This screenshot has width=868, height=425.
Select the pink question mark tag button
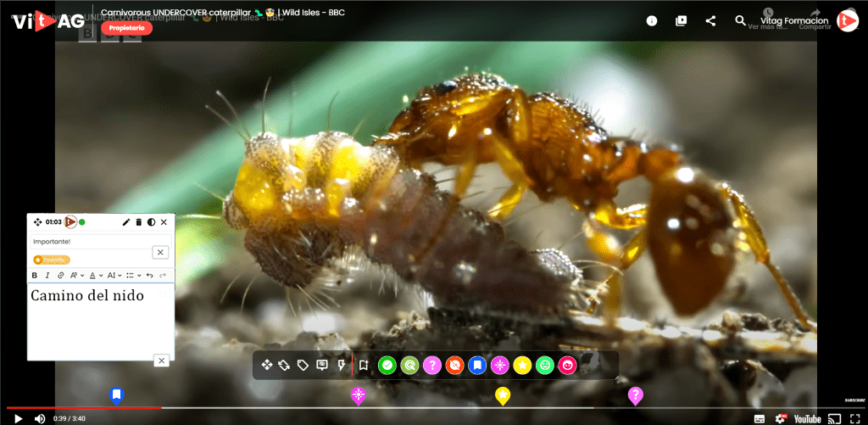[x=432, y=365]
